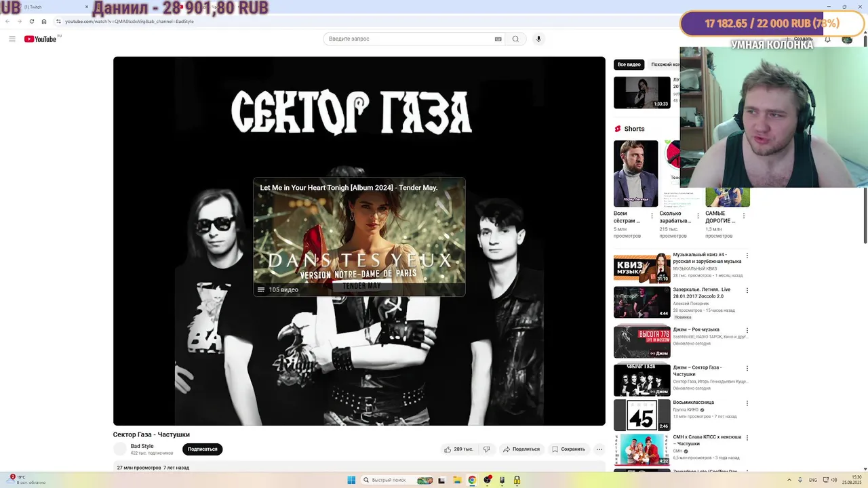Open the Bad Style channel avatar
Viewport: 868px width, 488px height.
point(120,449)
